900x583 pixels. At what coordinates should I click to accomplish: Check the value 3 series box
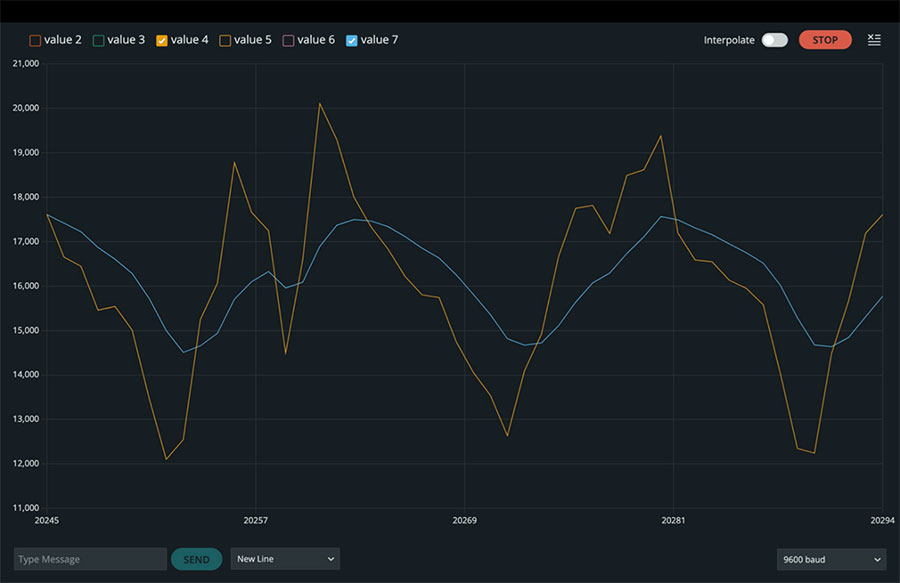[98, 40]
